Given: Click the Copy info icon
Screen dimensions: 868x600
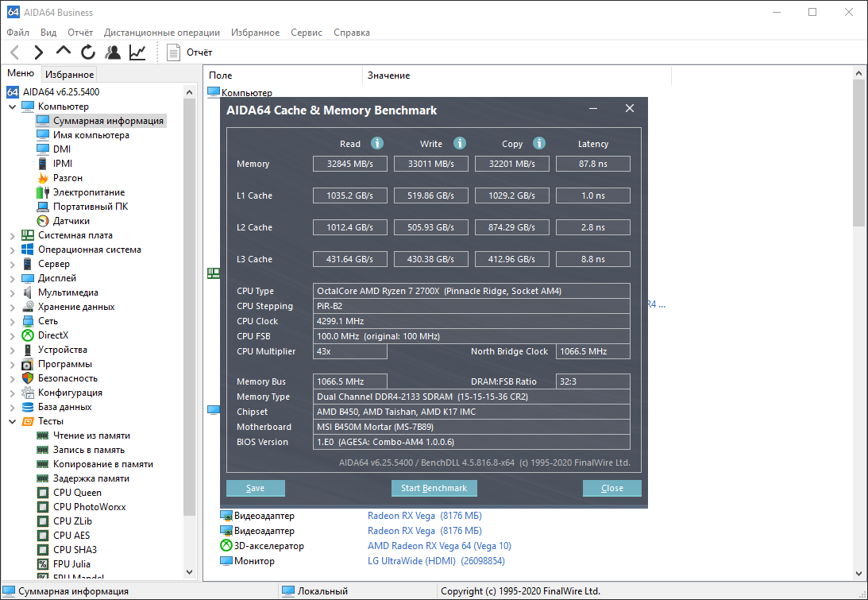Looking at the screenshot, I should (539, 144).
